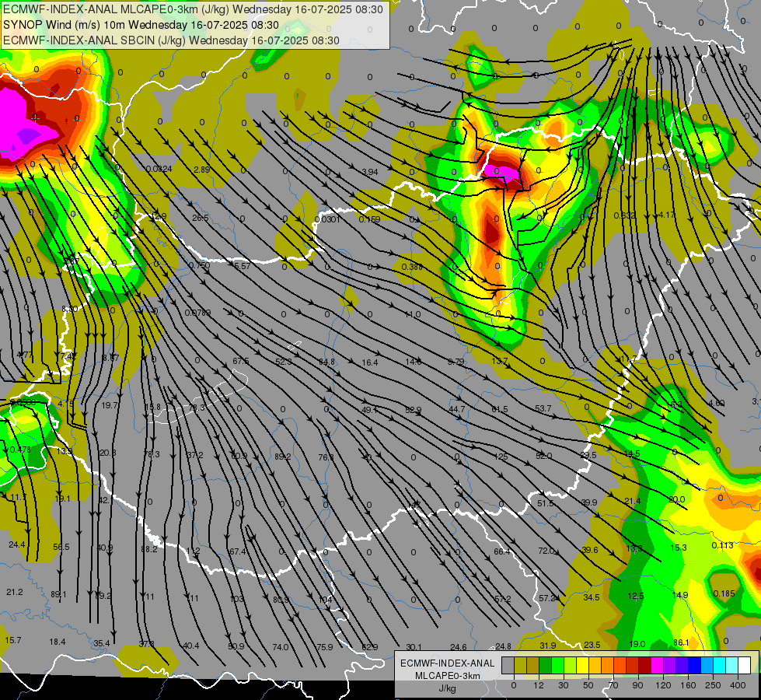Click the J/kg unit label in colorbar

[x=447, y=688]
